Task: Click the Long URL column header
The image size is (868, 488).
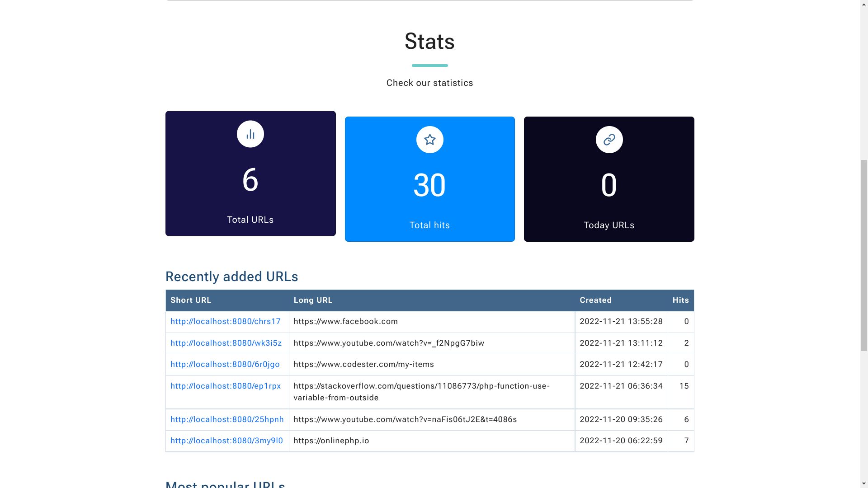Action: pos(313,300)
